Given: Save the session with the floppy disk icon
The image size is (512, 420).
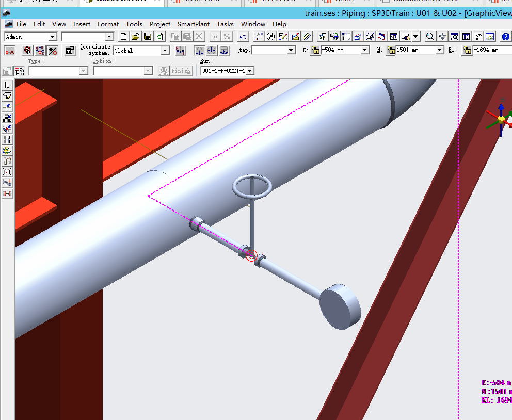Looking at the screenshot, I should pyautogui.click(x=147, y=37).
